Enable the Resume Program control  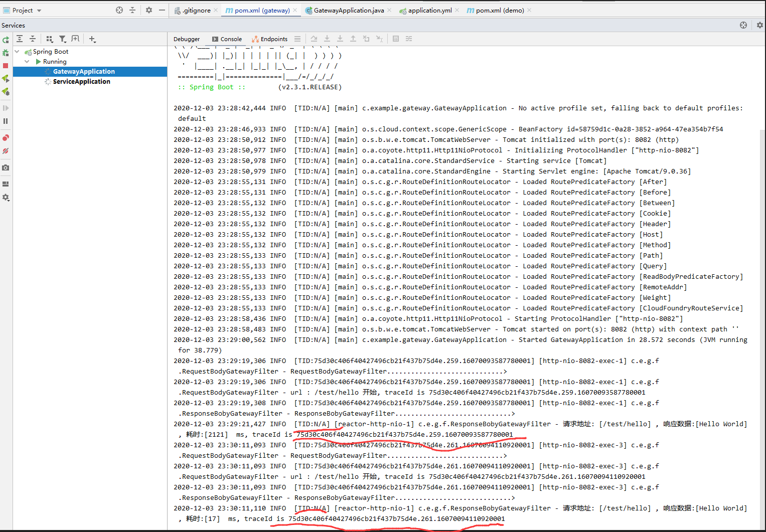[x=6, y=107]
